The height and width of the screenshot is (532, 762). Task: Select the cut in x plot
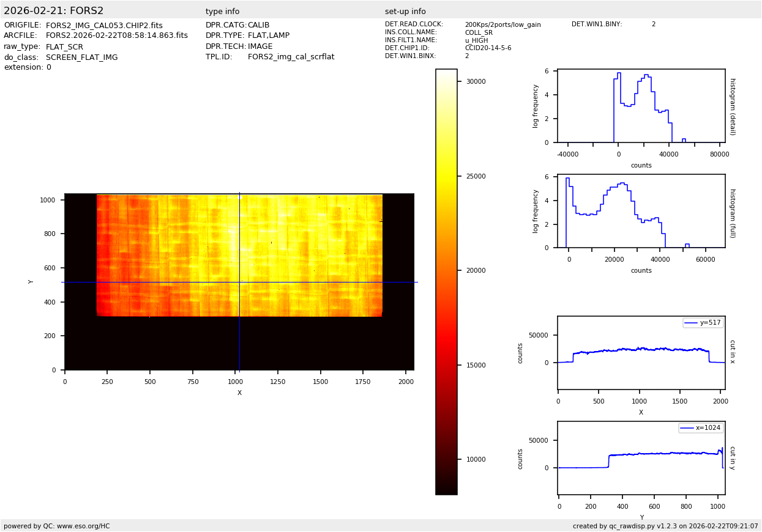point(641,352)
